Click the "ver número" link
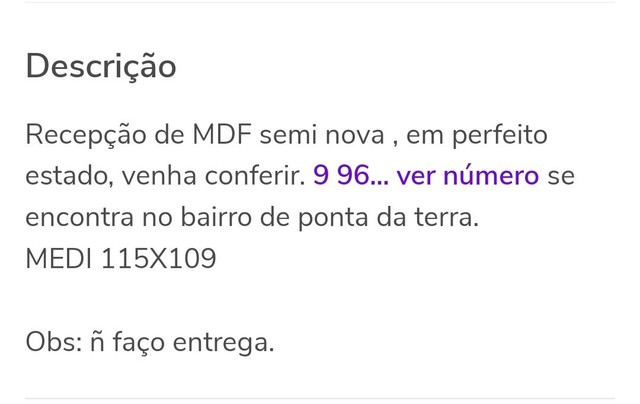 tap(467, 176)
